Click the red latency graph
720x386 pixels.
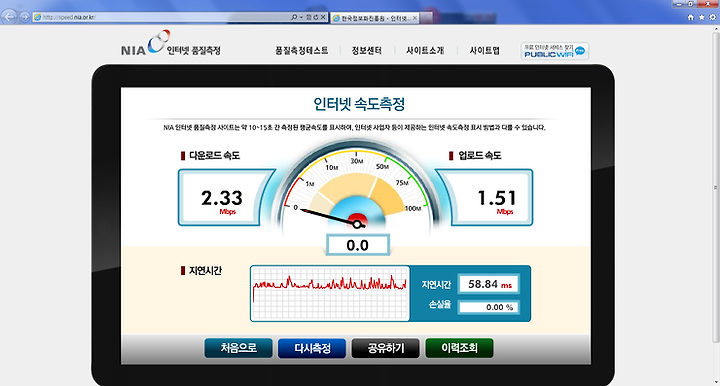pyautogui.click(x=330, y=293)
